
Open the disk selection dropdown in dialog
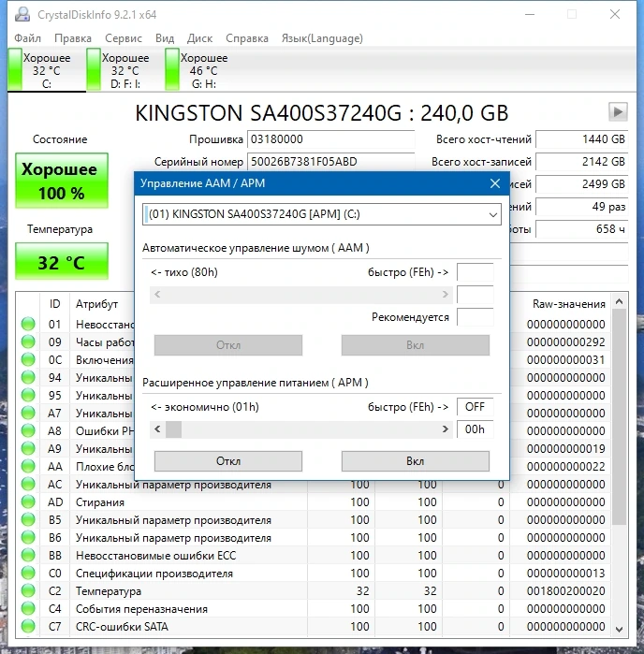(322, 214)
